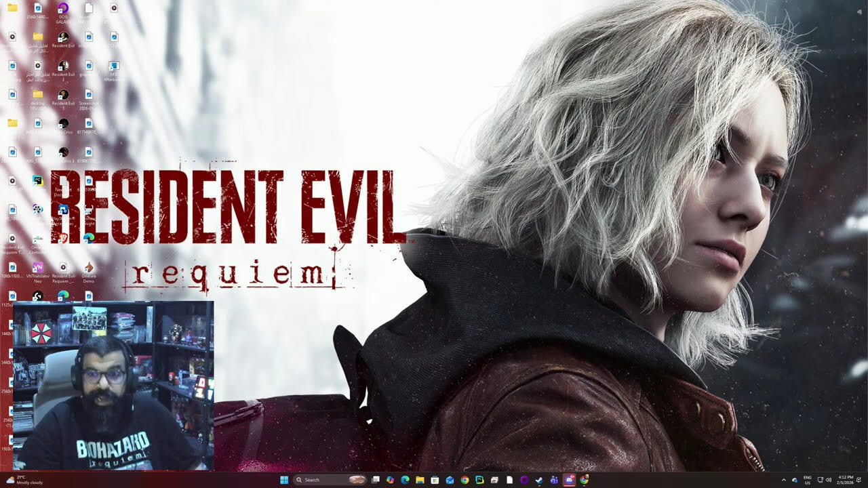Open Microsoft Teams from the taskbar

(x=554, y=480)
